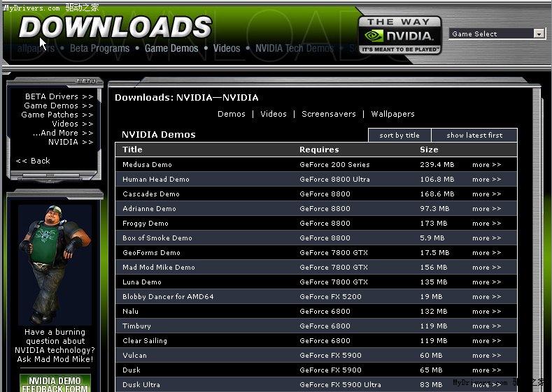Open the Froggy Demo title
Image resolution: width=552 pixels, height=392 pixels.
coord(146,224)
